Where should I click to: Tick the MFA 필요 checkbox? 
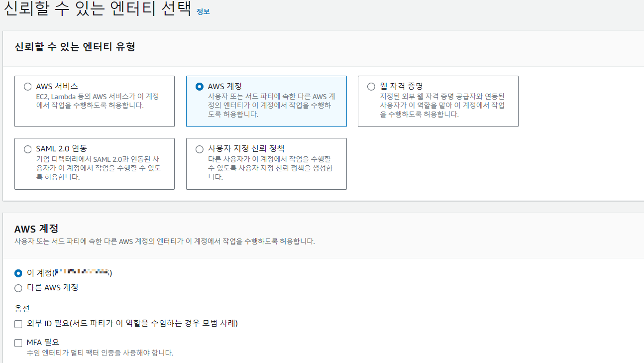[x=18, y=343]
